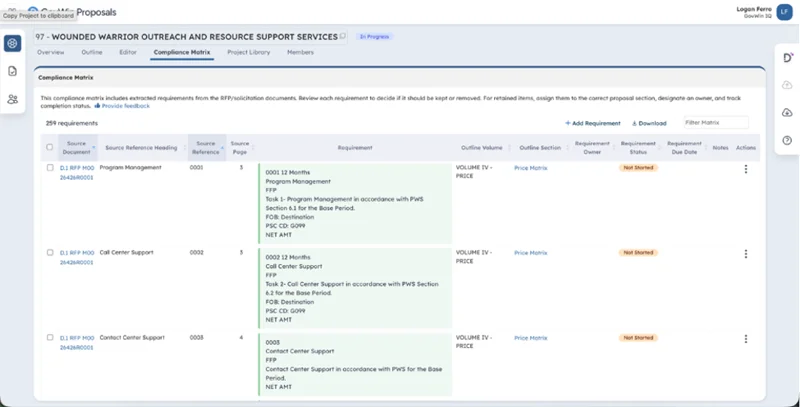
Task: Open D.1 RFP source document in Program Management row
Action: pos(77,172)
